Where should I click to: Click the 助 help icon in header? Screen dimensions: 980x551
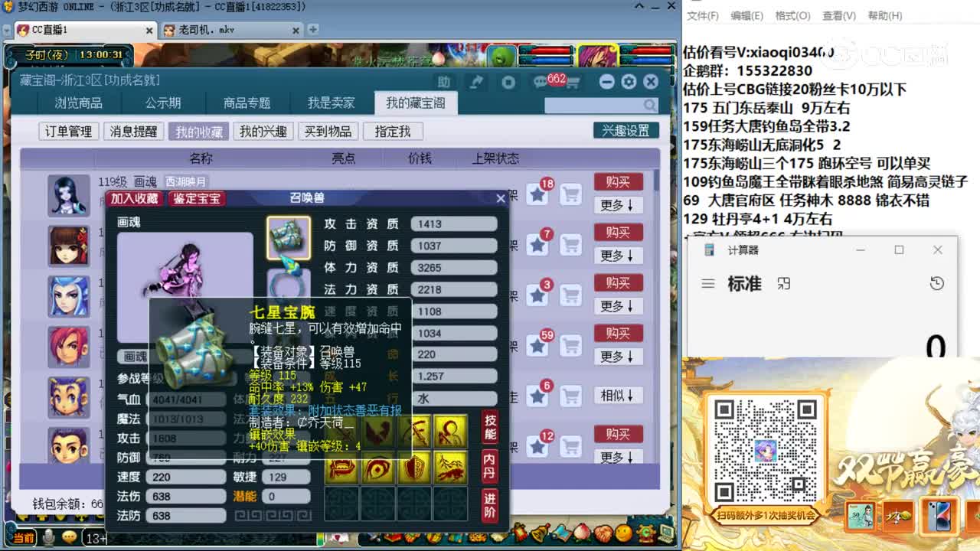(x=444, y=82)
